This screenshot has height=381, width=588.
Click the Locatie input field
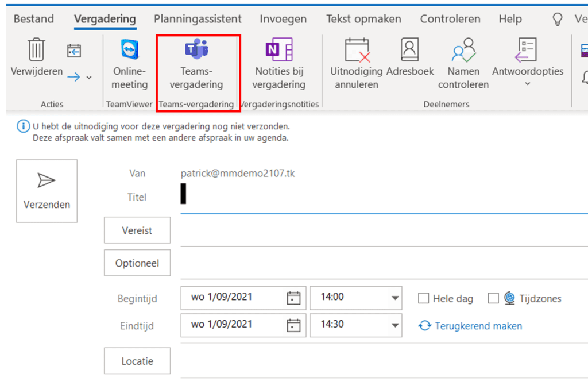point(384,362)
